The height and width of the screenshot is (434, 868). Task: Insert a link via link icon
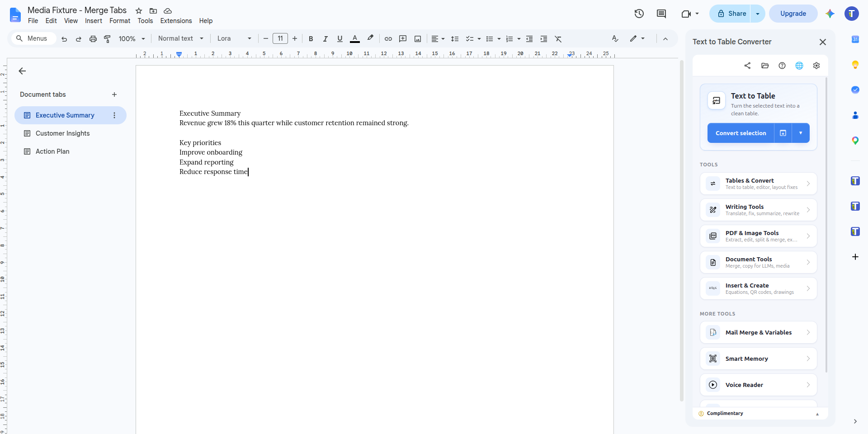tap(388, 39)
